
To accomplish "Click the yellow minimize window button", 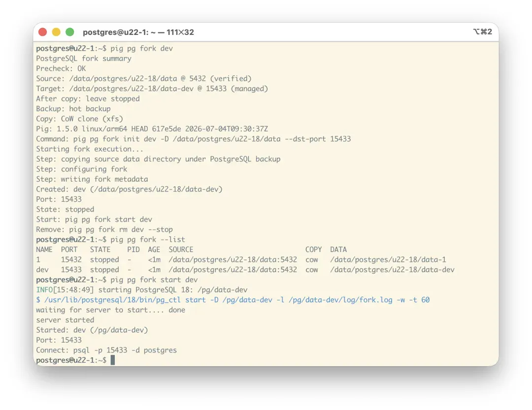I will click(56, 32).
